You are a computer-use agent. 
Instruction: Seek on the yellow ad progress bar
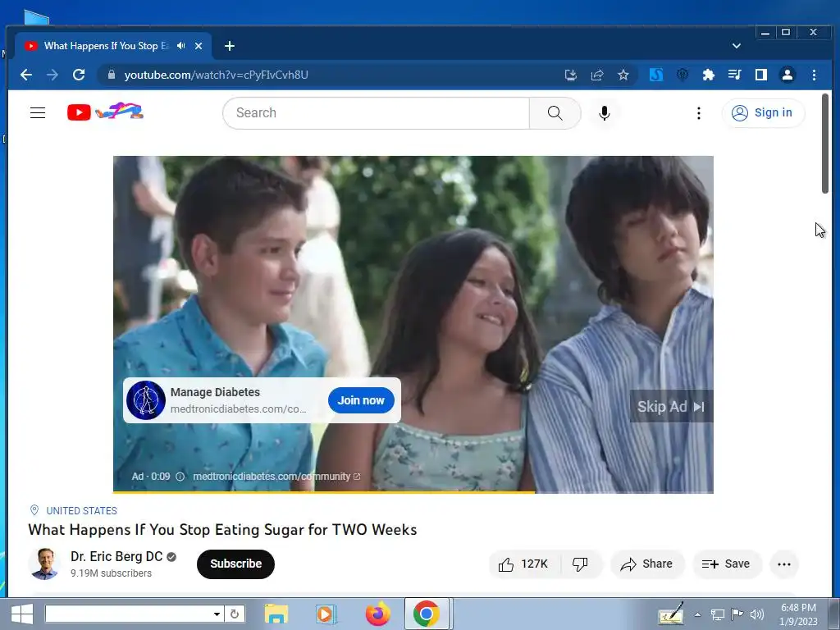tap(413, 492)
